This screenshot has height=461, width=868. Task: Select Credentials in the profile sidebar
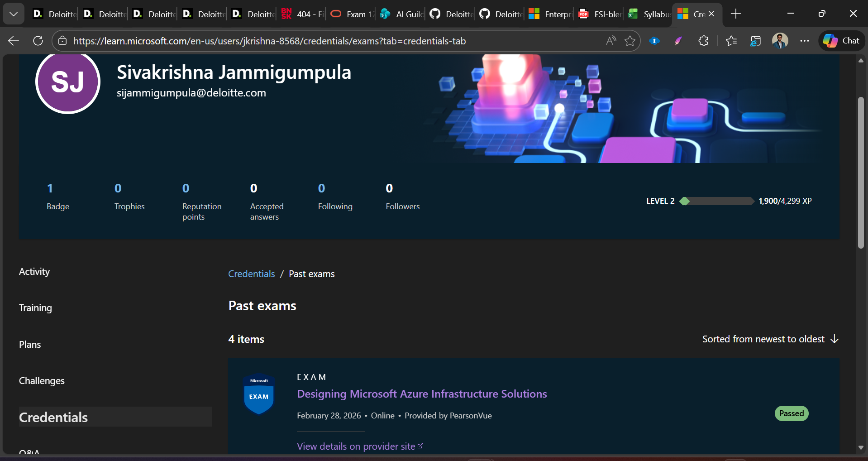pos(115,417)
